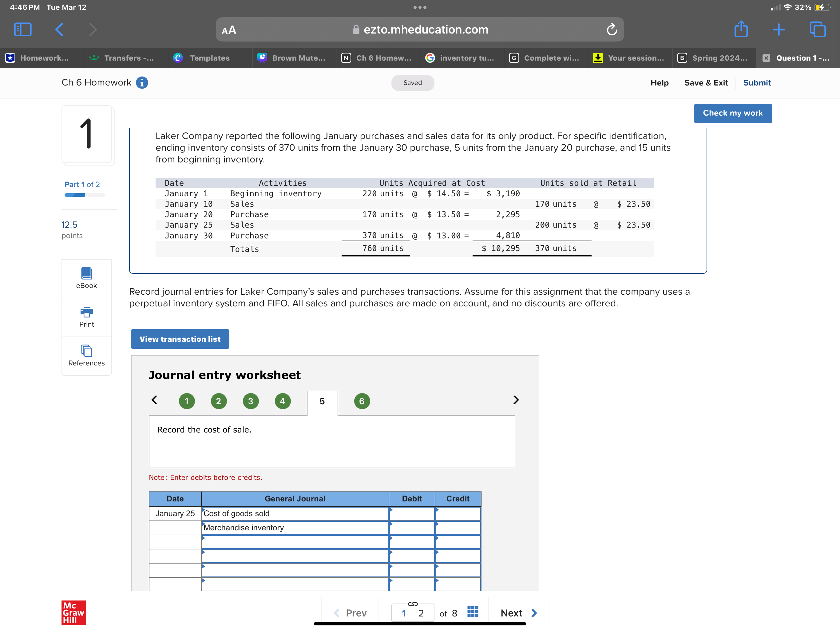Switch to journal entry step 6

coord(362,401)
